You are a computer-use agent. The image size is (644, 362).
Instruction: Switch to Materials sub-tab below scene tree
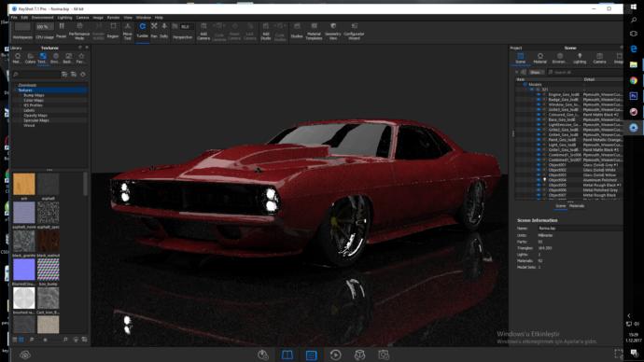(577, 205)
